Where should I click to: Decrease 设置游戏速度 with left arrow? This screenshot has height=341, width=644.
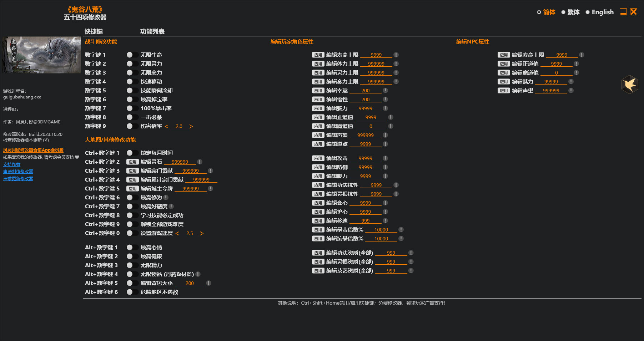click(177, 234)
